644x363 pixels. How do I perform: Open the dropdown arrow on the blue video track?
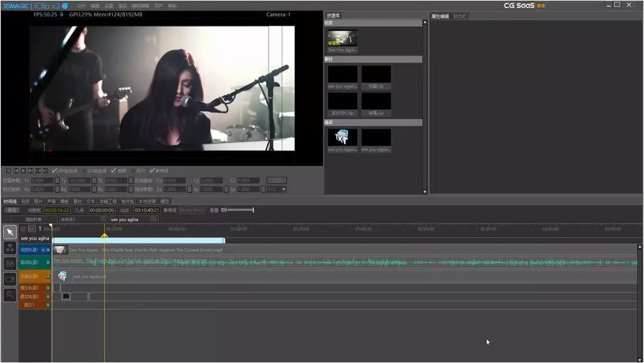(x=43, y=250)
